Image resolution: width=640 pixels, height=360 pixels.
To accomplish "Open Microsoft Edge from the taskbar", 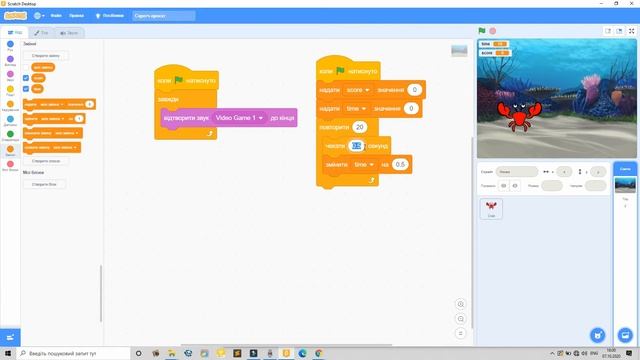I will coord(302,353).
